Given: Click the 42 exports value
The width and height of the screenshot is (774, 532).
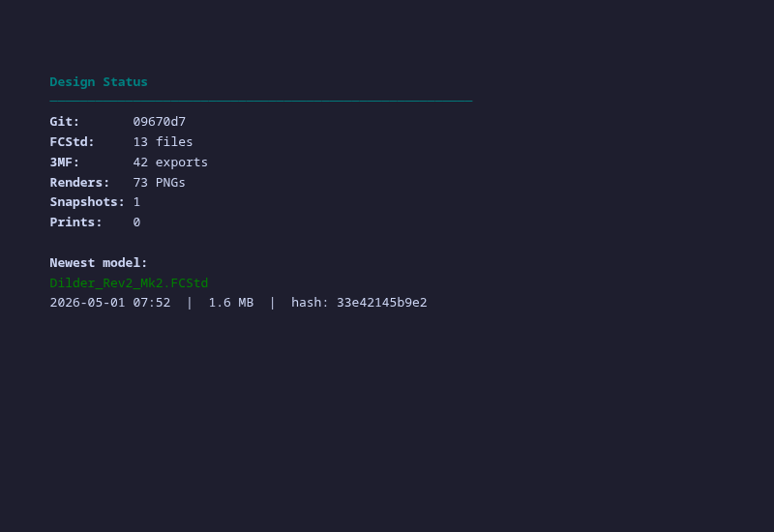Looking at the screenshot, I should pyautogui.click(x=170, y=162).
